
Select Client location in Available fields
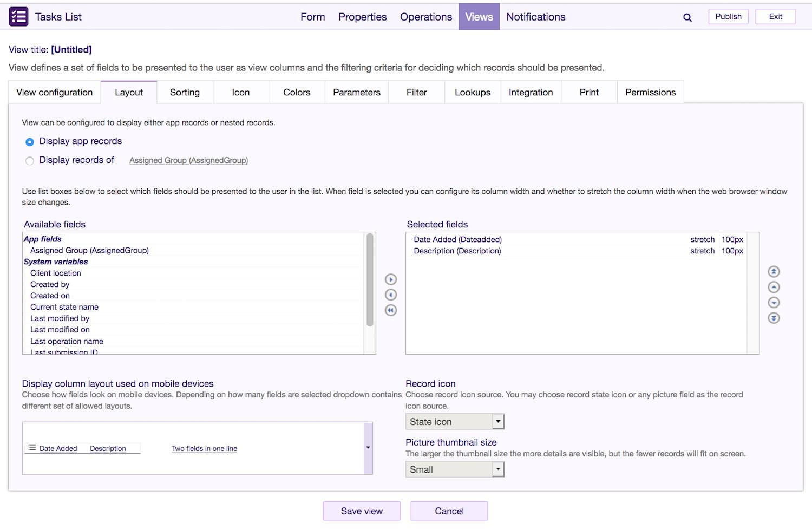pos(56,273)
